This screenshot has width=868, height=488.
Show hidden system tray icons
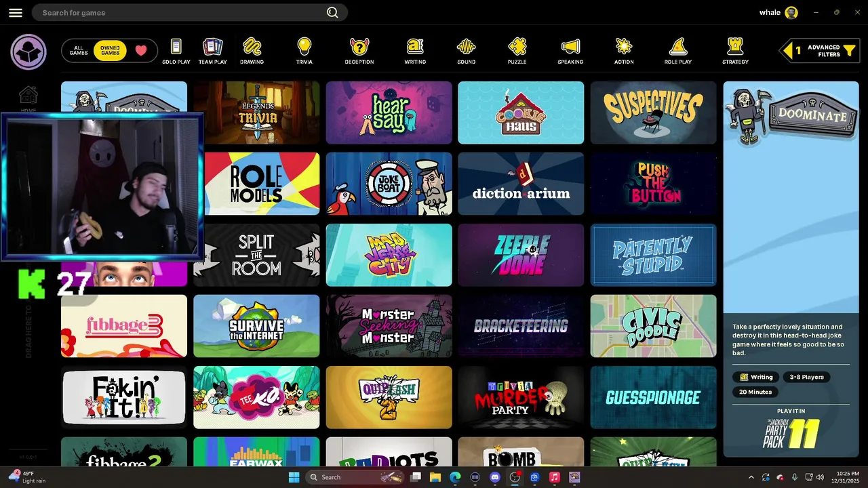coord(751,477)
